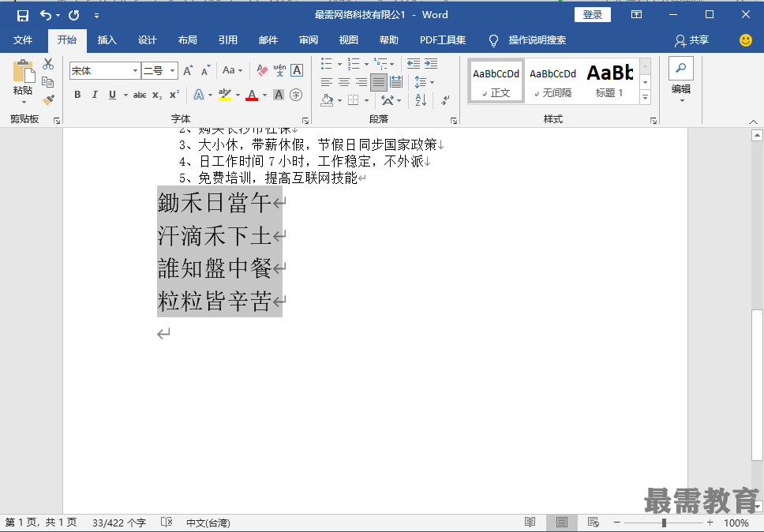Toggle underline formatting
Image resolution: width=764 pixels, height=532 pixels.
tap(112, 95)
